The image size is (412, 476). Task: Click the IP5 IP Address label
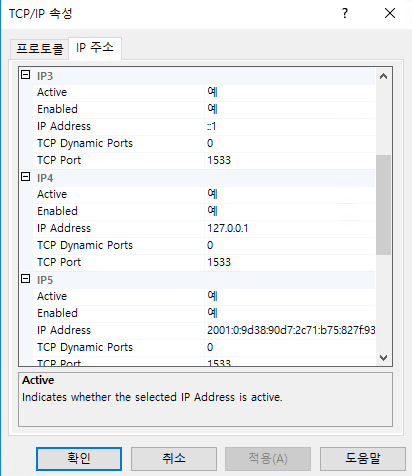[x=64, y=330]
